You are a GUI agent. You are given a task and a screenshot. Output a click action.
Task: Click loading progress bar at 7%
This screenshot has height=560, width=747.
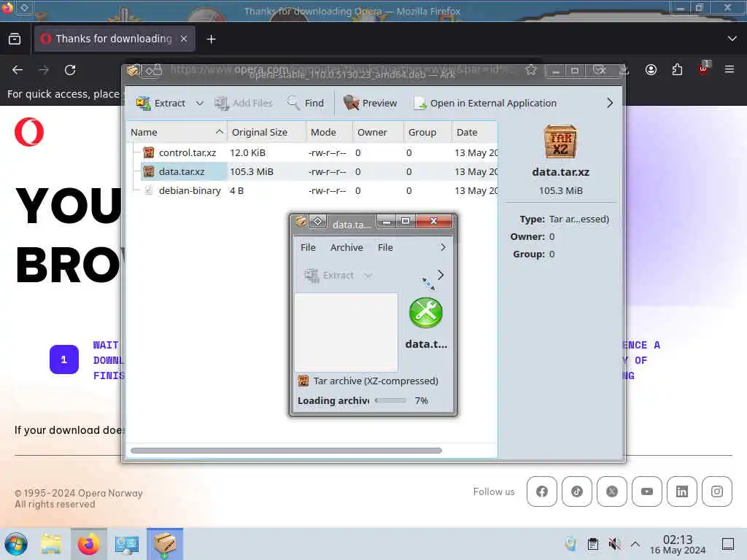(x=391, y=401)
